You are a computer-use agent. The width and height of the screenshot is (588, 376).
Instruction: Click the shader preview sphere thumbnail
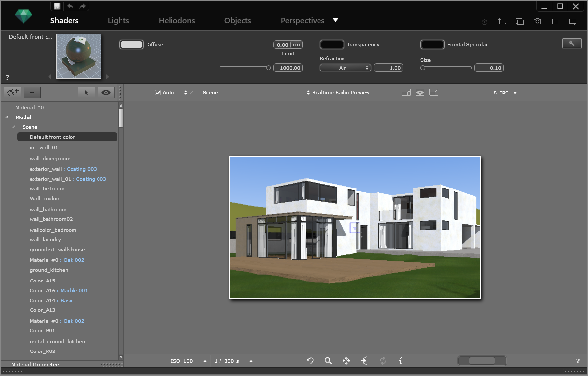point(79,56)
